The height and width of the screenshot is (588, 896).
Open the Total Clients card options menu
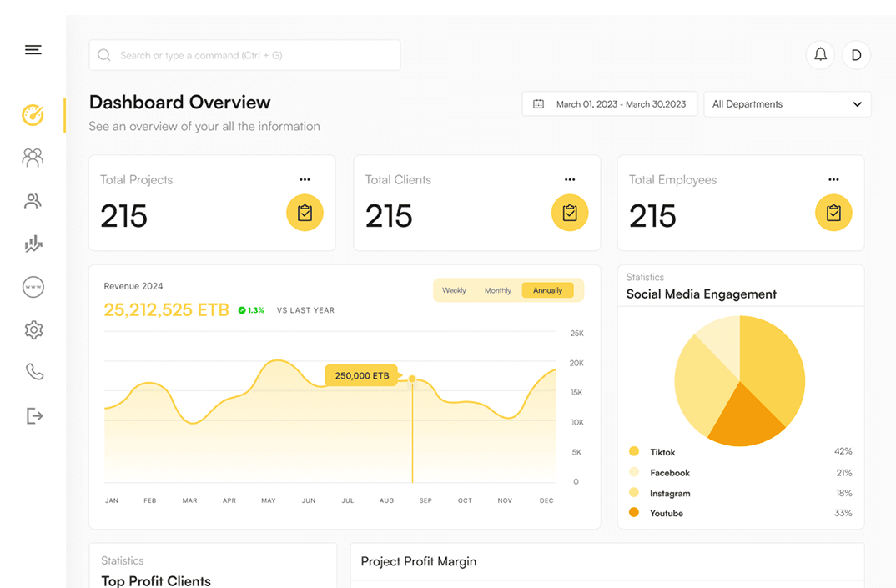coord(570,178)
